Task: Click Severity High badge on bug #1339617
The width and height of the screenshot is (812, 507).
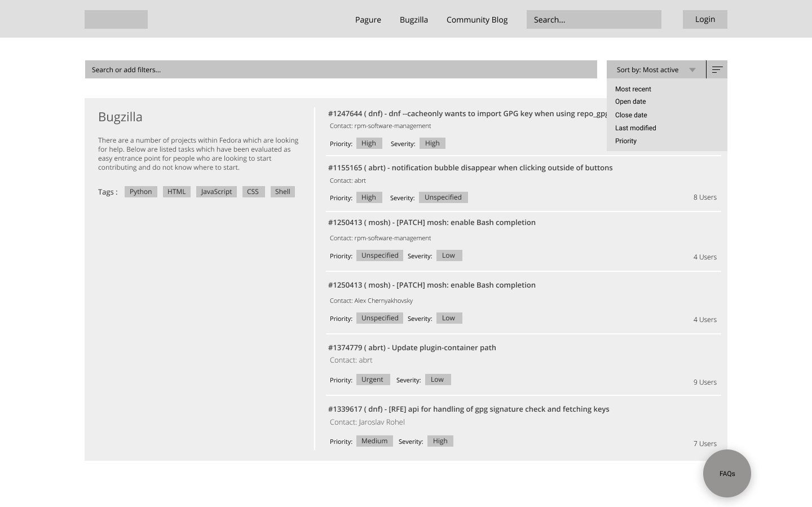Action: tap(440, 441)
